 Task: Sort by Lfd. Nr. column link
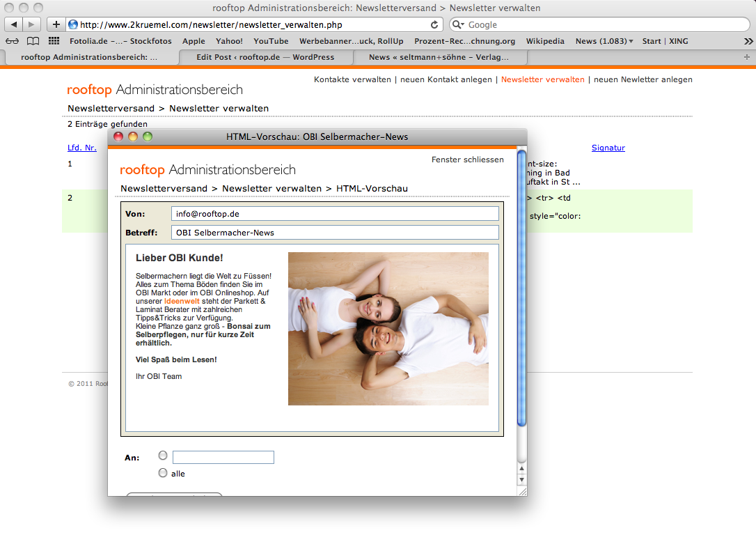(82, 148)
